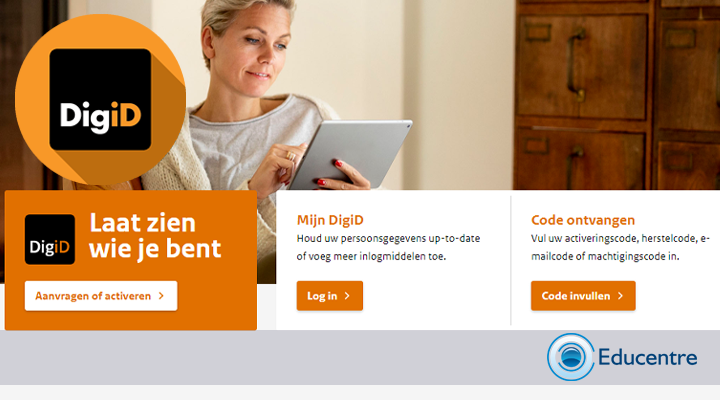Click the small DigiD logo in orange banner
The image size is (720, 400).
click(x=50, y=239)
